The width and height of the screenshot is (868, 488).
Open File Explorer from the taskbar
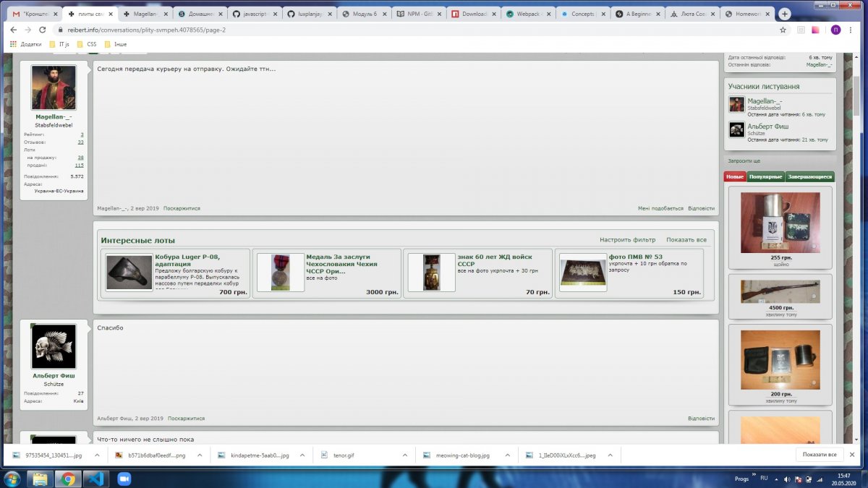click(x=41, y=479)
